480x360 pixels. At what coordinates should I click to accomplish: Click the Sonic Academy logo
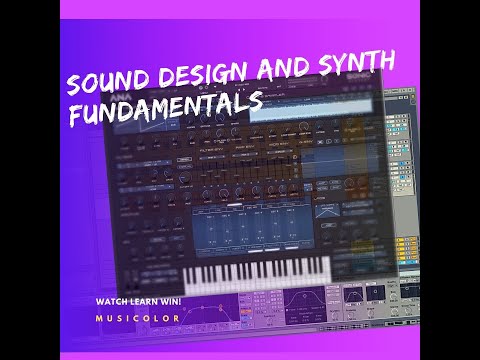(358, 77)
